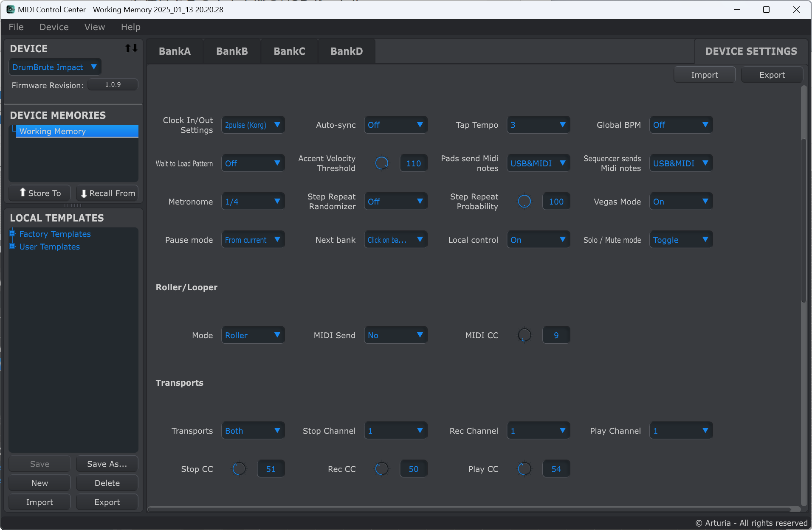Switch to the BankC tab
This screenshot has width=812, height=530.
click(x=289, y=51)
